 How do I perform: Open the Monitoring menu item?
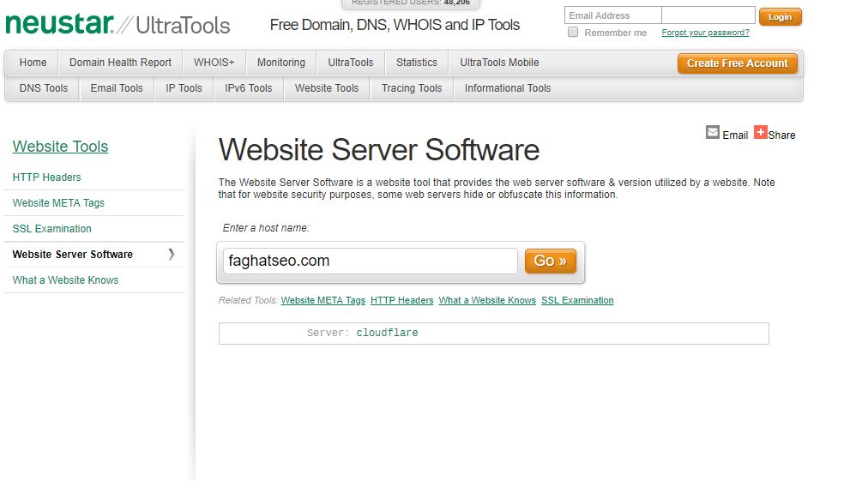(x=281, y=63)
